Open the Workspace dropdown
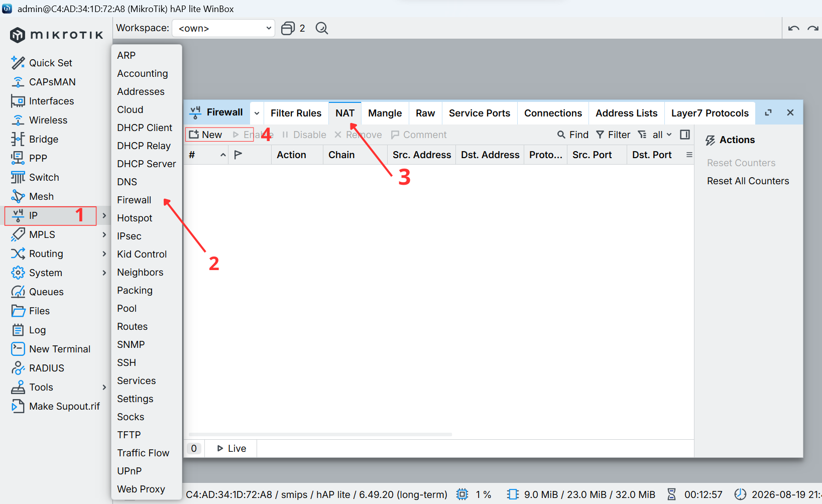 pyautogui.click(x=223, y=28)
